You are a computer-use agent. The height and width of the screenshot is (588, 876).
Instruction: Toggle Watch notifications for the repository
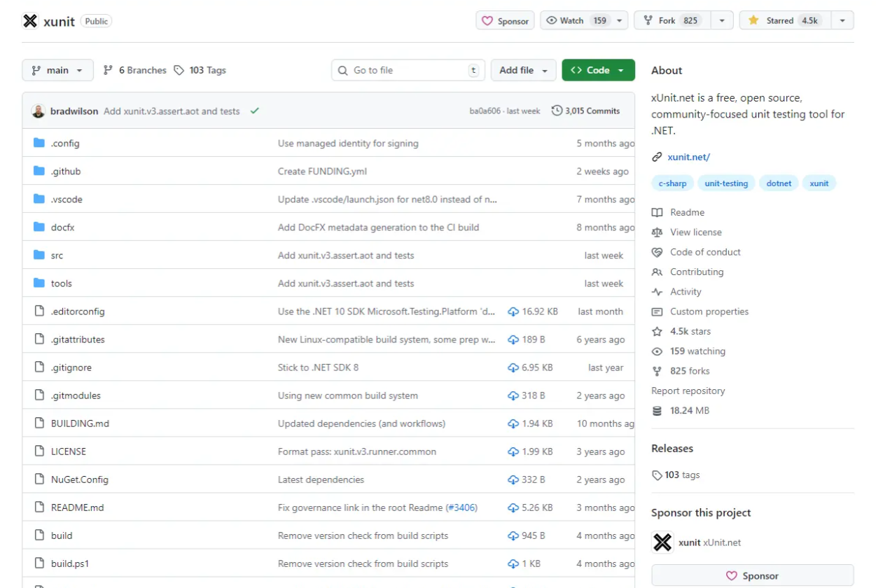coord(583,20)
